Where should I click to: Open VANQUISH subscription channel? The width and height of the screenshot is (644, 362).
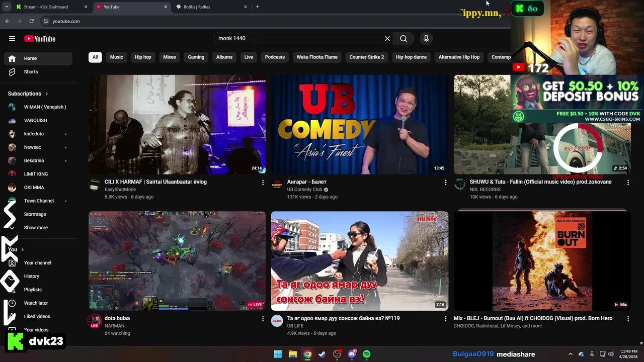[x=38, y=120]
